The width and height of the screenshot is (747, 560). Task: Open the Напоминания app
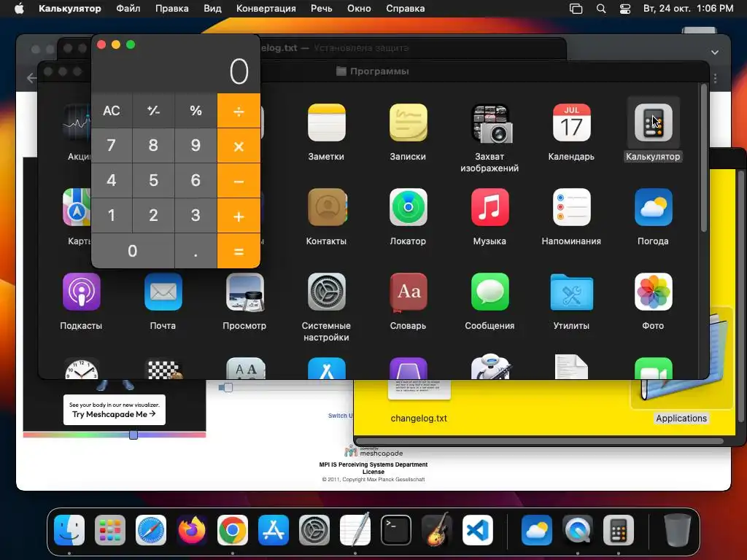click(571, 207)
